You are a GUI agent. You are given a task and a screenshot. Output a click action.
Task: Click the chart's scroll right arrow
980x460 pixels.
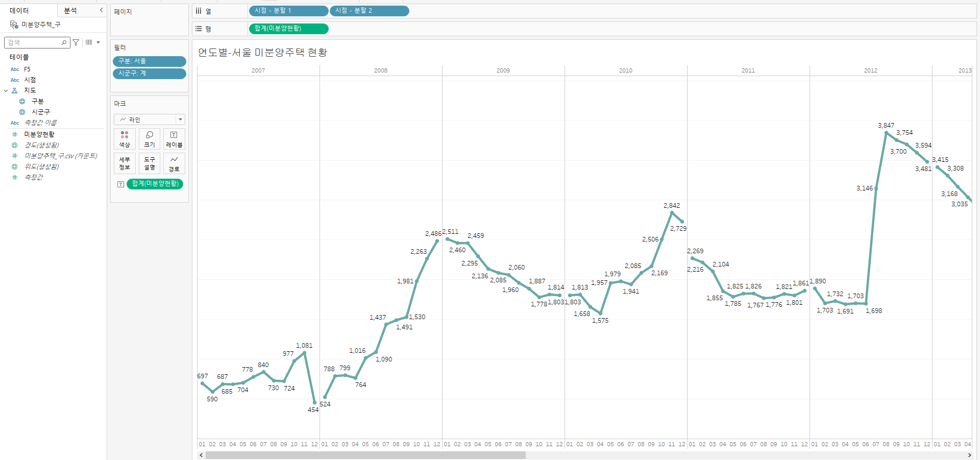coord(969,455)
